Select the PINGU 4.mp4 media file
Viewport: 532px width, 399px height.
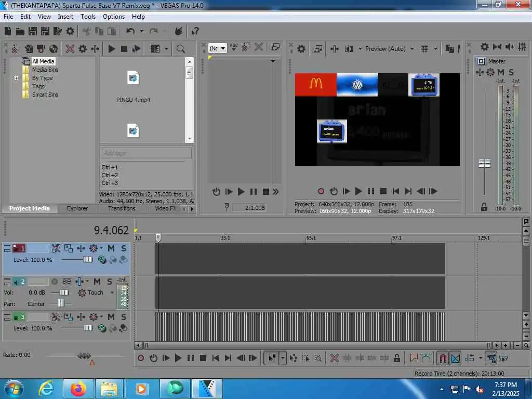click(x=133, y=86)
